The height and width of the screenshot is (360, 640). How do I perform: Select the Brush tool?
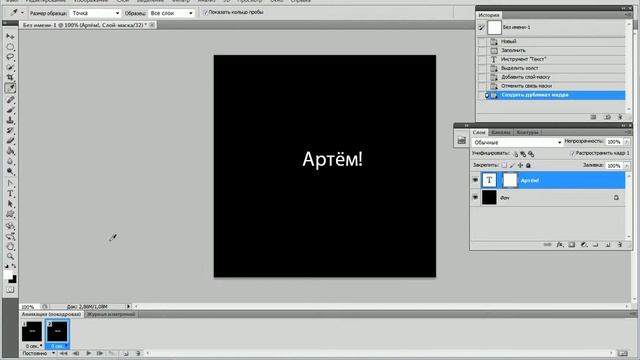coord(10,110)
